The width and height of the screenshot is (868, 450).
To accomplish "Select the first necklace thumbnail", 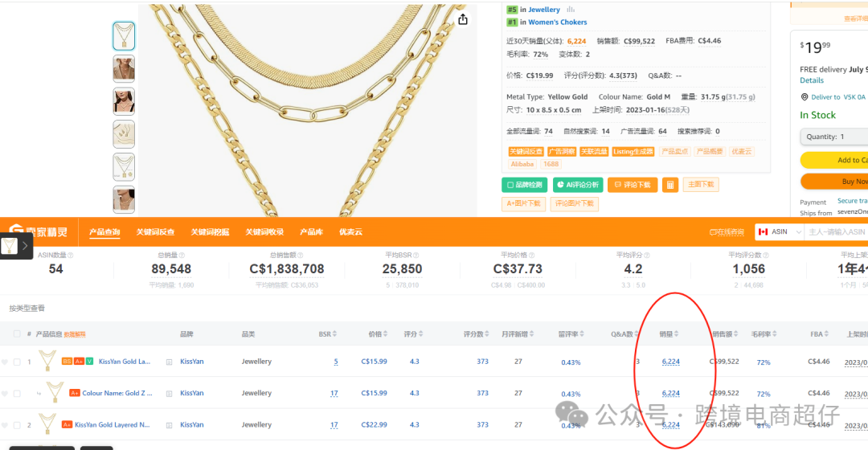I will (124, 36).
